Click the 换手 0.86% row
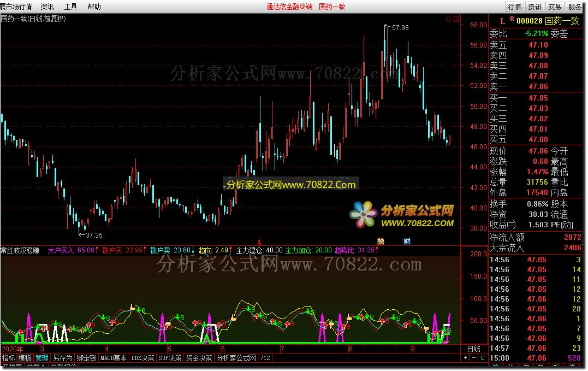 click(519, 204)
